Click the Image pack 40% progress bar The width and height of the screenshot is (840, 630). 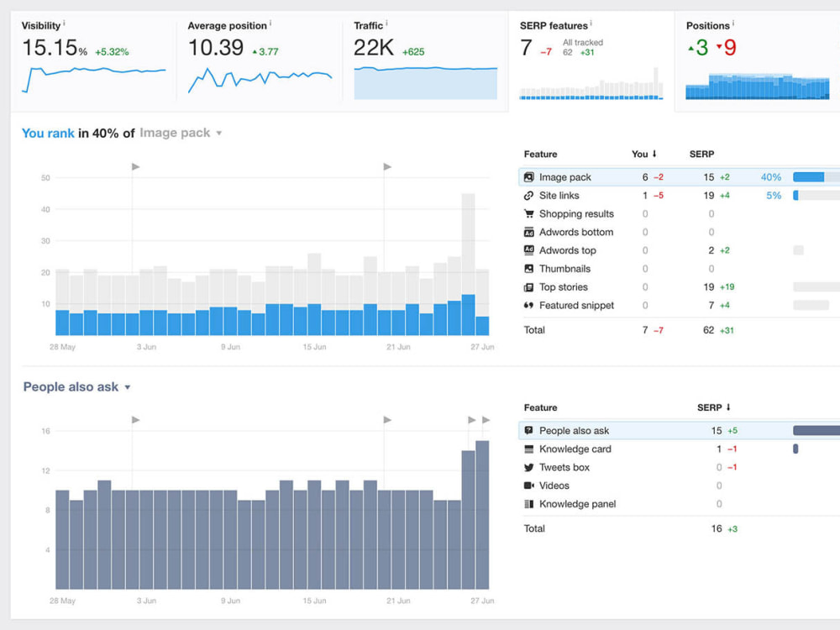pyautogui.click(x=816, y=176)
